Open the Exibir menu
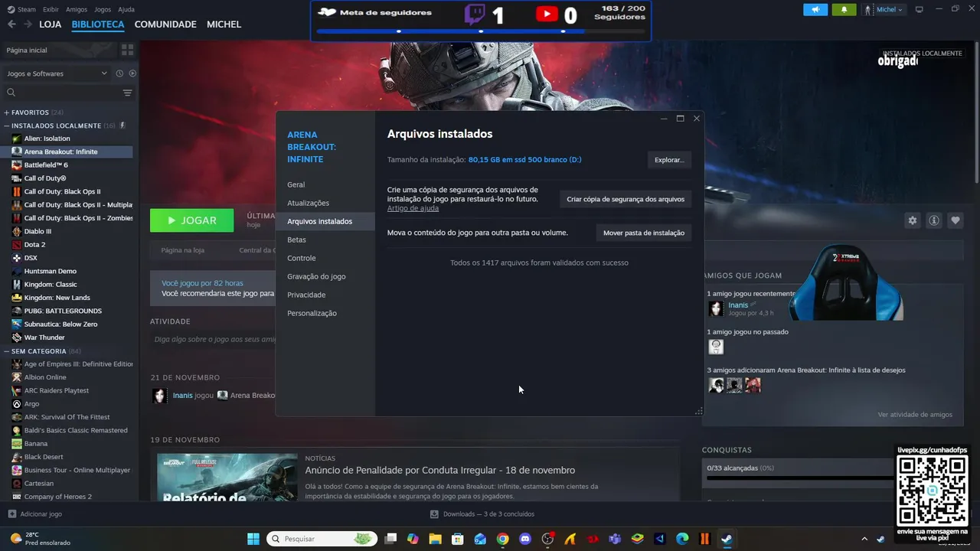 (51, 9)
